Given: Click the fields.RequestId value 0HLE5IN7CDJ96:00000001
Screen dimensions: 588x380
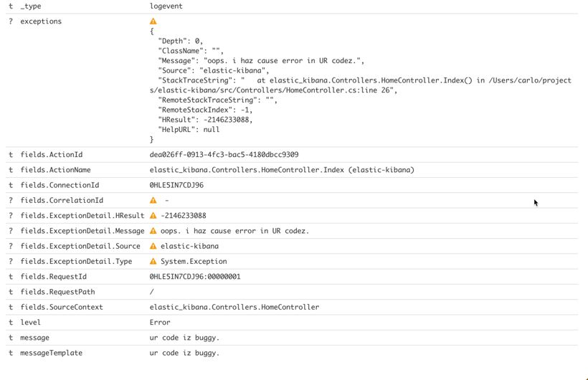Looking at the screenshot, I should tap(194, 277).
